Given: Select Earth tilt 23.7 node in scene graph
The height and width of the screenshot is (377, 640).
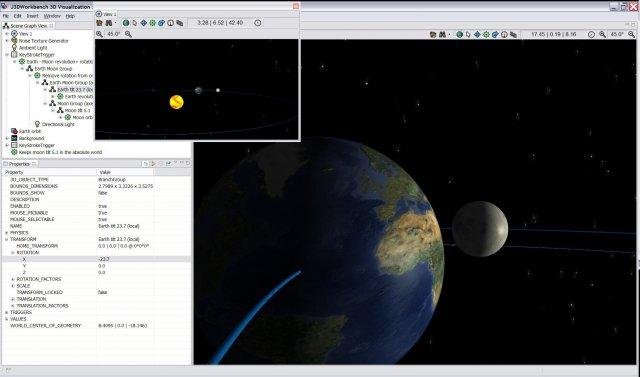Looking at the screenshot, I should (75, 89).
